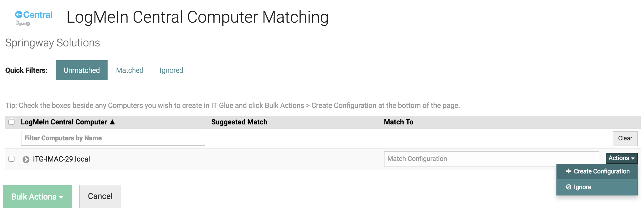This screenshot has height=221, width=644.
Task: Click the dropdown caret on Bulk Actions
Action: click(x=61, y=197)
